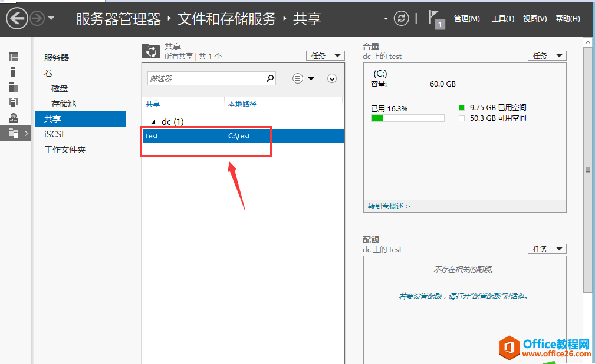
Task: Open the 任务 dropdown in the quota panel
Action: click(547, 249)
